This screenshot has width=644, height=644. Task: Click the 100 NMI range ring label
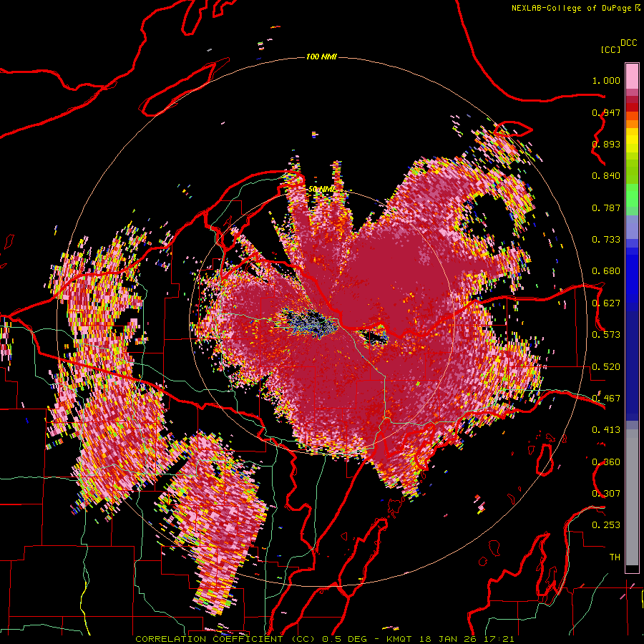coord(321,57)
